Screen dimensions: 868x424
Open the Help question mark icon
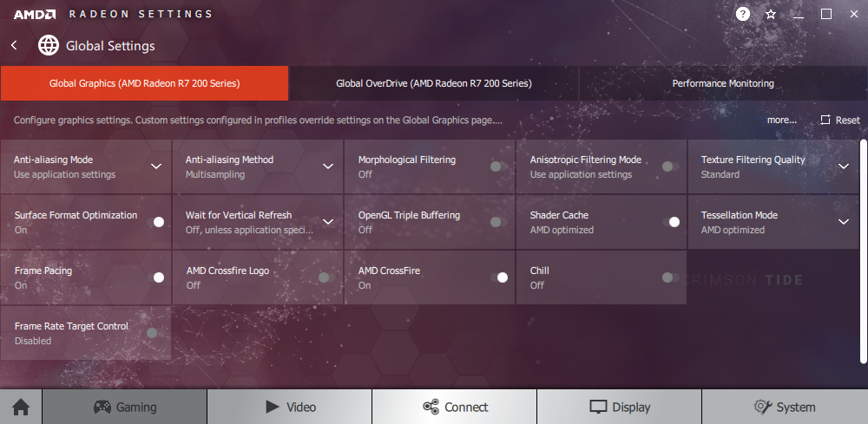743,15
